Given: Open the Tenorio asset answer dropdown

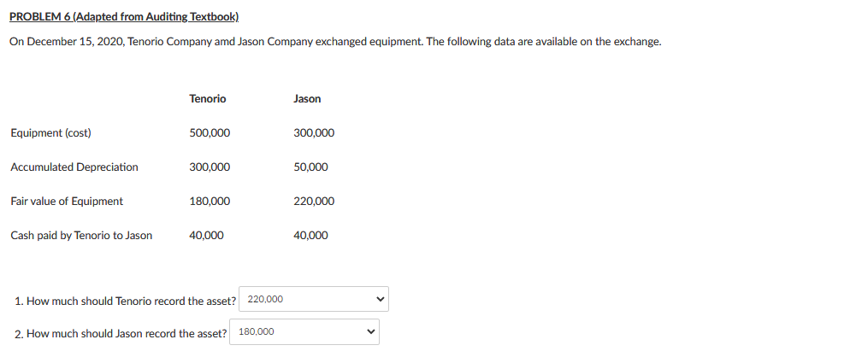Looking at the screenshot, I should coord(314,299).
